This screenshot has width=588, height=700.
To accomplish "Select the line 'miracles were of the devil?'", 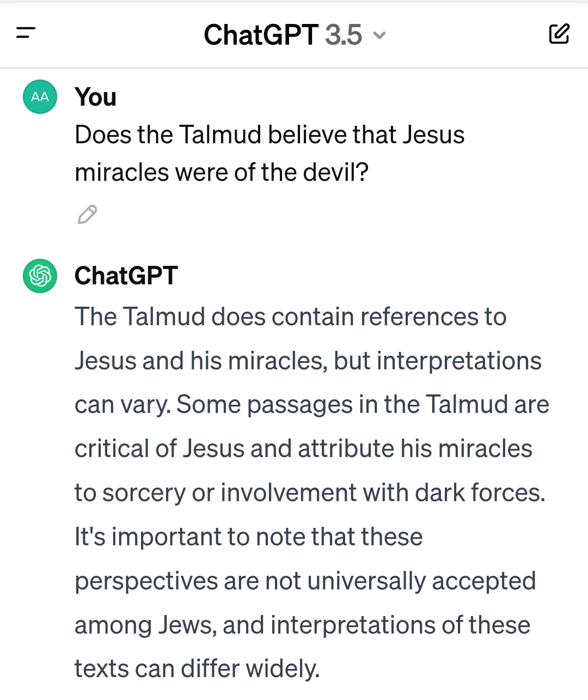I will [222, 172].
